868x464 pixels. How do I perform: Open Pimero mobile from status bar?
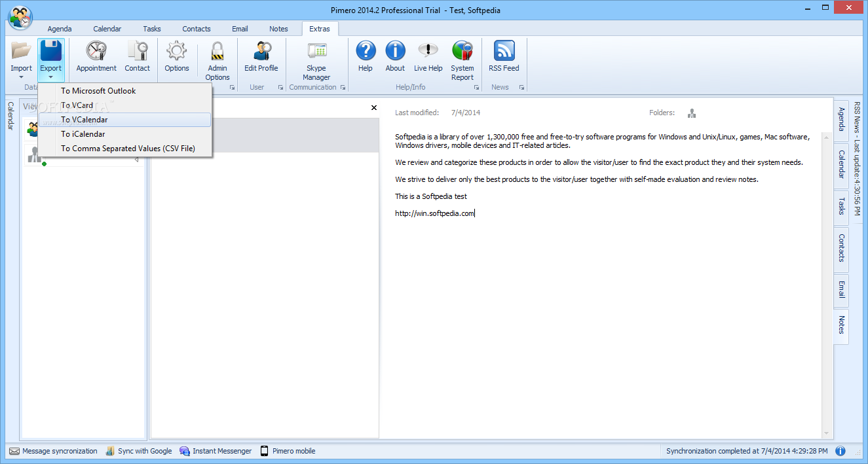tap(288, 451)
